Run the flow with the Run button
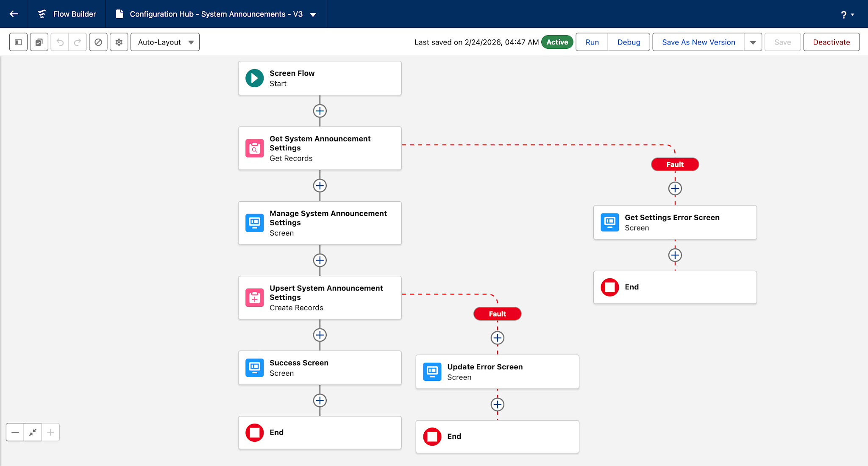Image resolution: width=868 pixels, height=466 pixels. tap(591, 42)
